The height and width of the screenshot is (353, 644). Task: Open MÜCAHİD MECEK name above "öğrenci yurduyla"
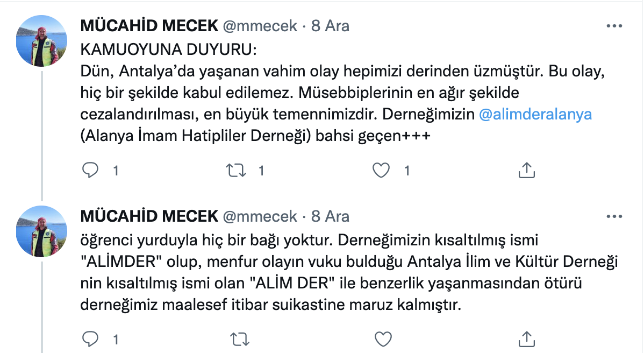point(149,216)
